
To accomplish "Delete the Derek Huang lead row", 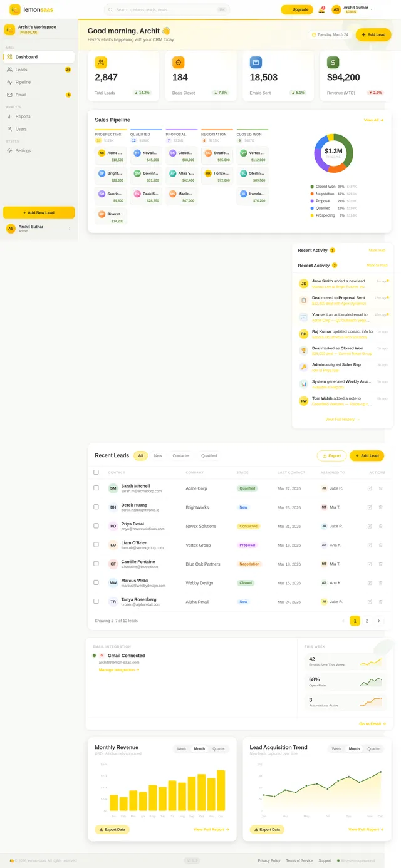I will tap(380, 507).
